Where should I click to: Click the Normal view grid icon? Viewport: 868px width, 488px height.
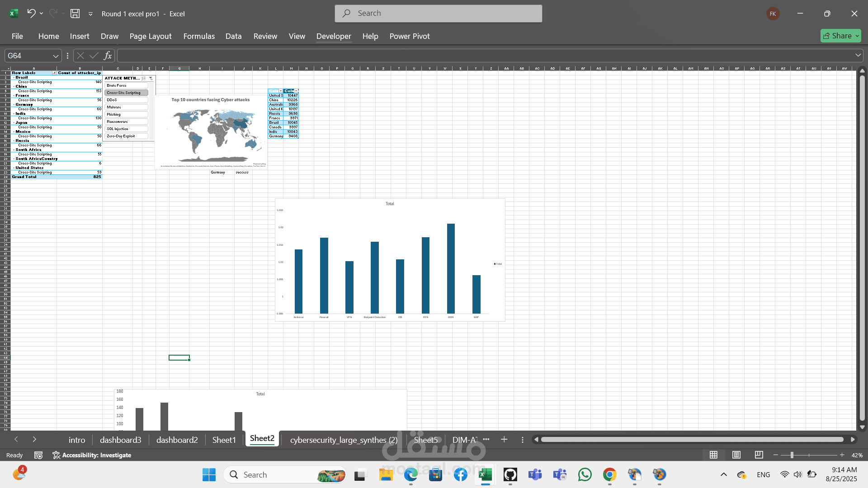coord(714,455)
